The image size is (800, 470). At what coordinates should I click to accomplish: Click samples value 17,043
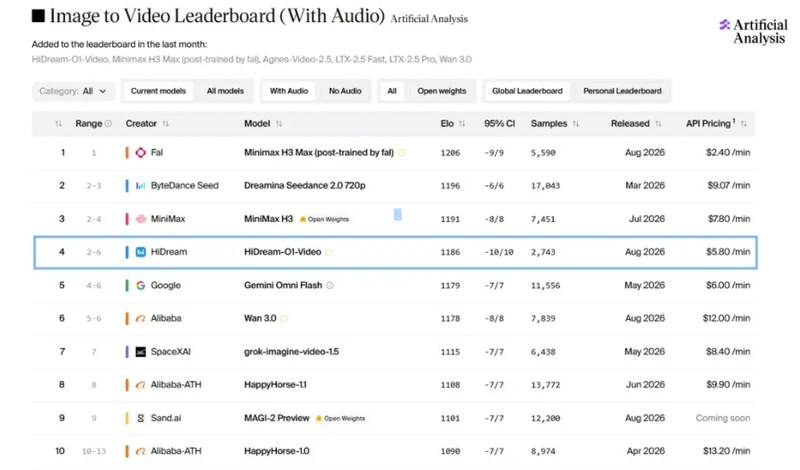click(x=545, y=186)
